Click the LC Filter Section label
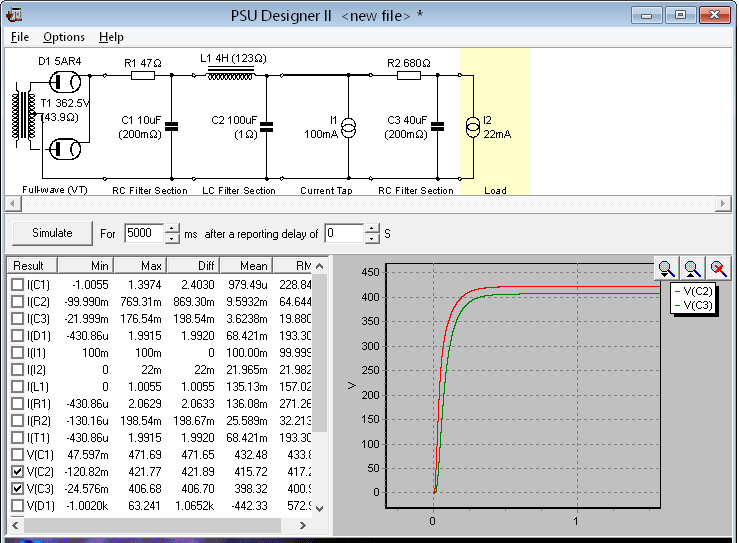This screenshot has width=739, height=543. pos(238,190)
